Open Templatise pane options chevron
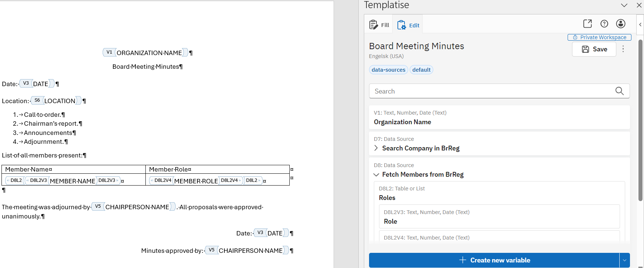This screenshot has height=268, width=644. [624, 5]
